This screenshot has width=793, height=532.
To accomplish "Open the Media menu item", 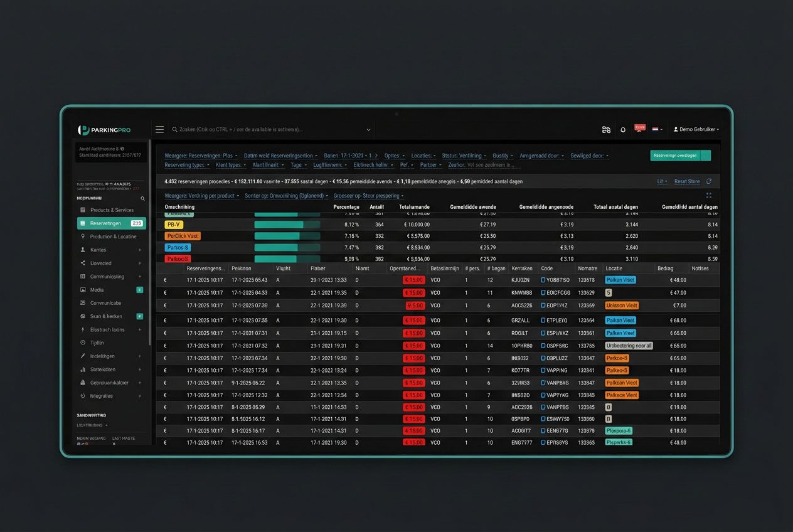I will pyautogui.click(x=112, y=290).
